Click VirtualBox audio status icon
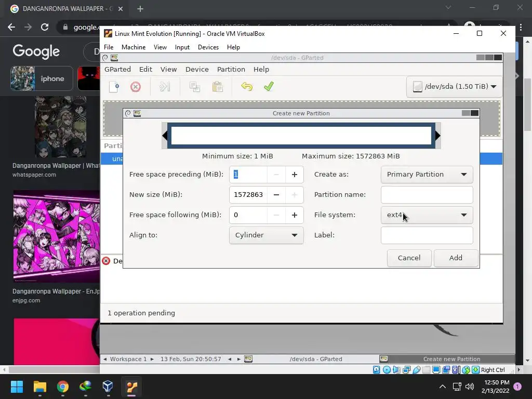This screenshot has width=532, height=399. tap(396, 370)
